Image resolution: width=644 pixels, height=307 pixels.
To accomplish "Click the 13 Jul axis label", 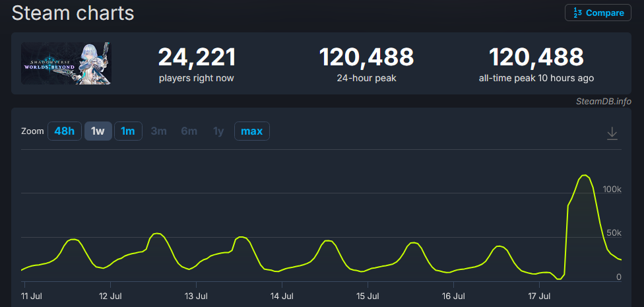I will (x=197, y=296).
